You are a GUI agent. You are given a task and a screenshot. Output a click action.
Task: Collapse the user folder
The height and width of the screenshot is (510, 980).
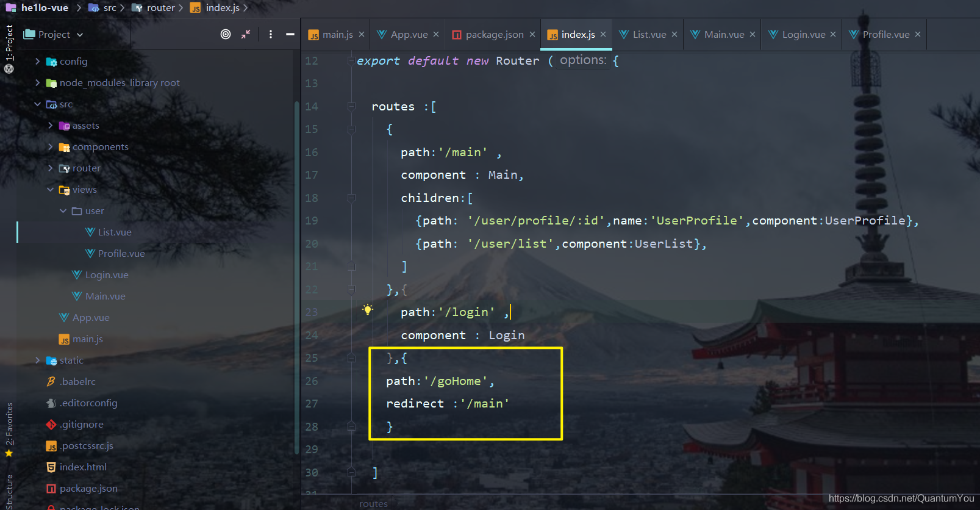pyautogui.click(x=63, y=210)
